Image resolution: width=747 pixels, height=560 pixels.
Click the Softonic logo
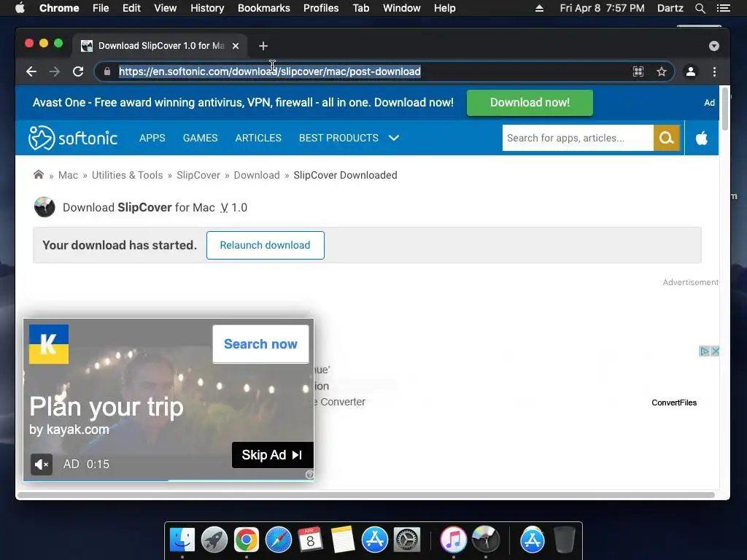pos(73,138)
